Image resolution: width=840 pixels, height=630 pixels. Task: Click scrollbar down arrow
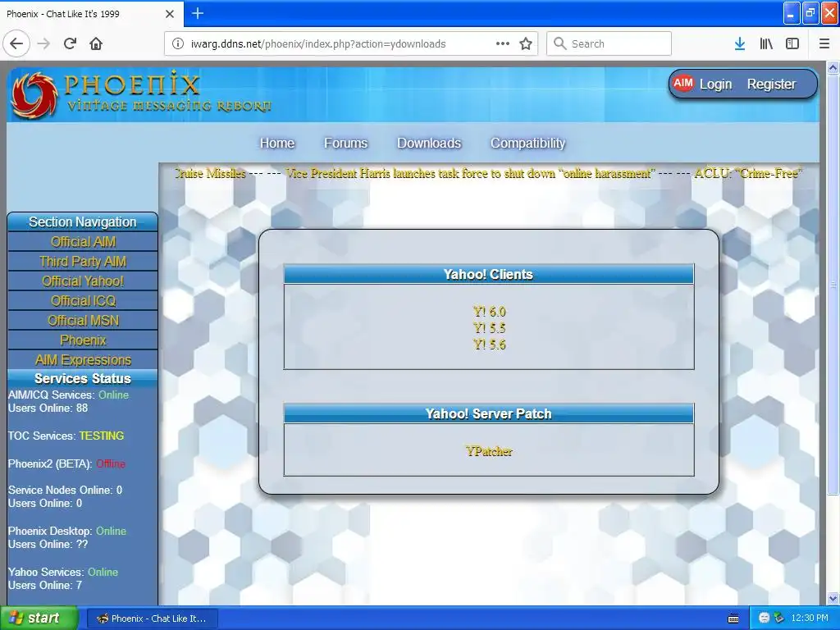click(833, 598)
